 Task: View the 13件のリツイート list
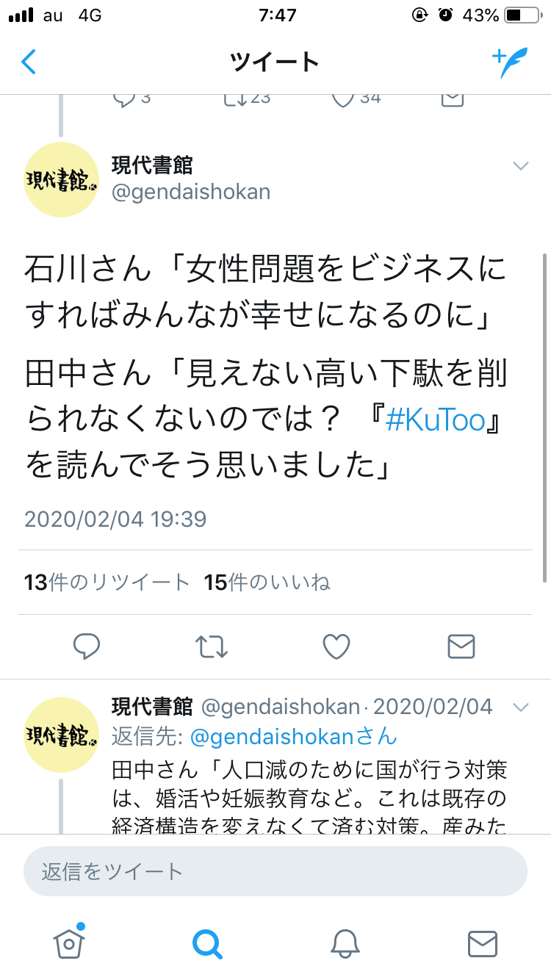tap(107, 583)
